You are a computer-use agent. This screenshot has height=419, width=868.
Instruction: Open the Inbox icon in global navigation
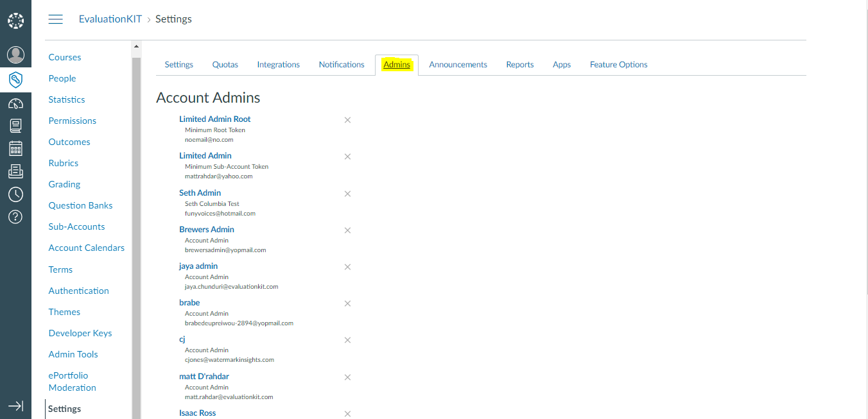coord(15,171)
